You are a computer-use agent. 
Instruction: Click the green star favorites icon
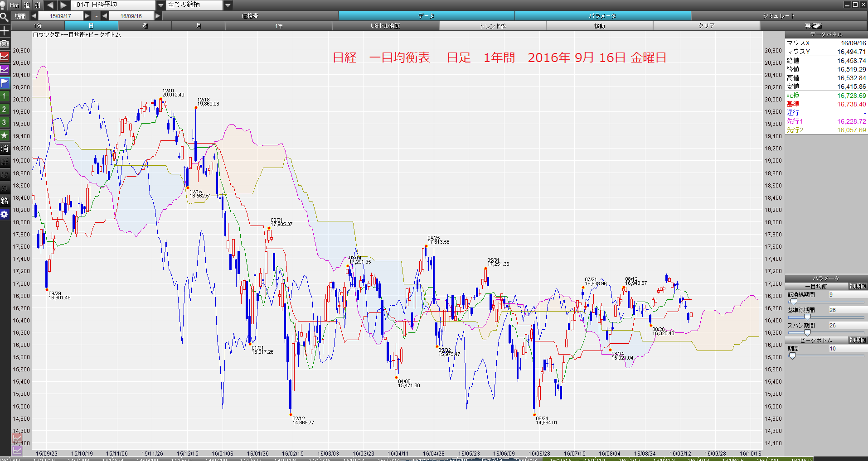tap(5, 135)
